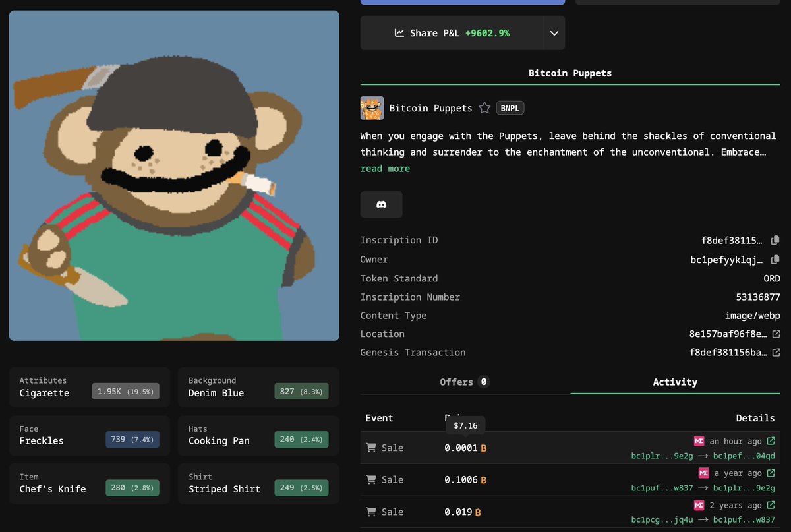Click marketplace logo on a year ago sale
The height and width of the screenshot is (532, 791).
point(703,473)
